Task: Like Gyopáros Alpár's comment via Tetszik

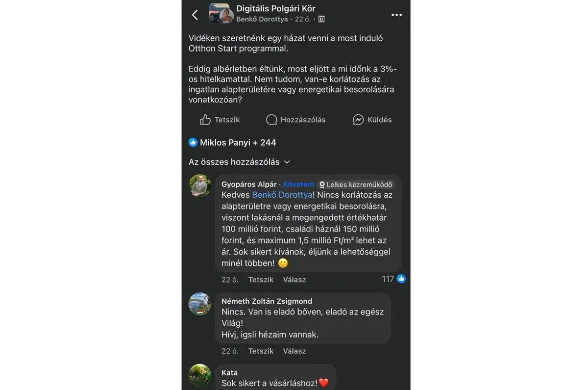Action: [x=261, y=280]
